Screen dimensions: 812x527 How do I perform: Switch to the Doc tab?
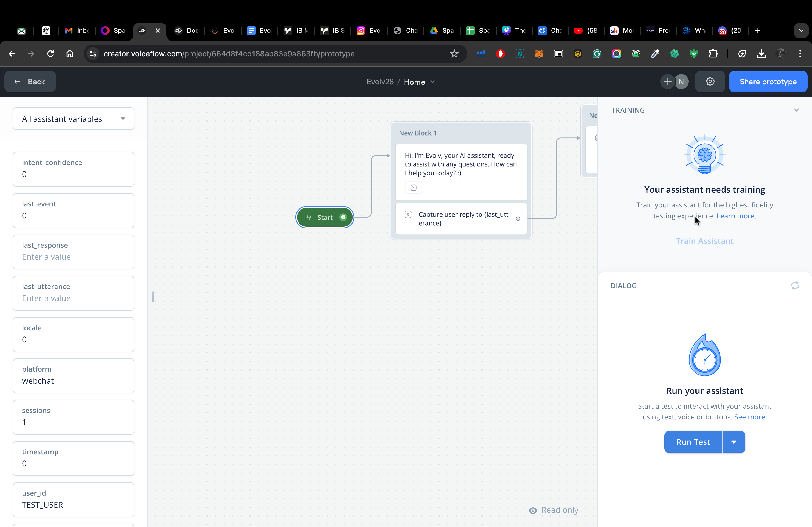click(x=187, y=31)
